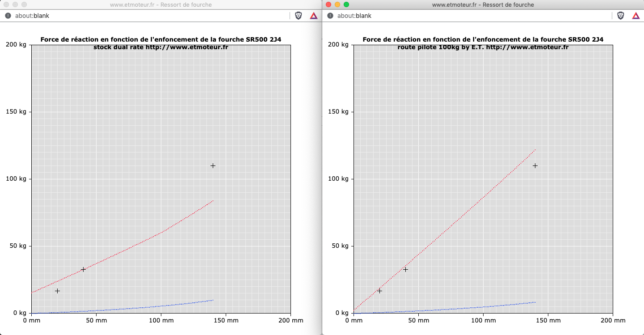Viewport: 644px width, 335px height.
Task: Click left chart main title 'Force de réaction'
Action: click(161, 39)
